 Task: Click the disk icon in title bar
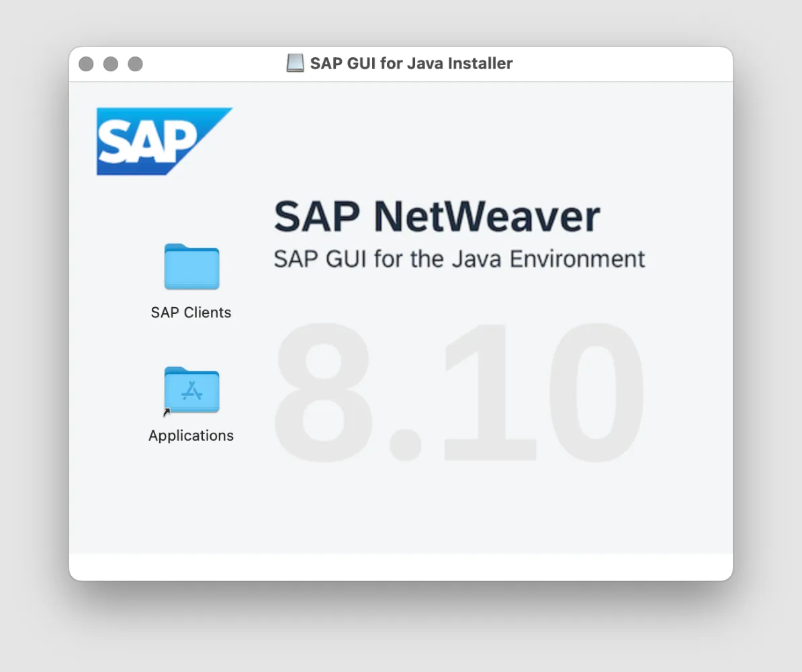[x=295, y=63]
